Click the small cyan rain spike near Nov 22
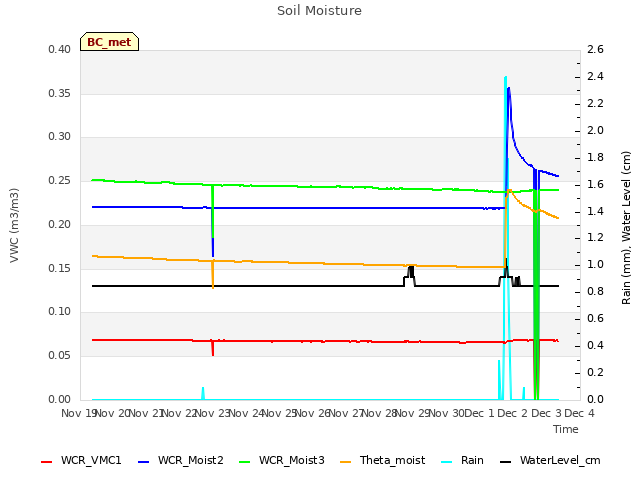 tap(203, 393)
